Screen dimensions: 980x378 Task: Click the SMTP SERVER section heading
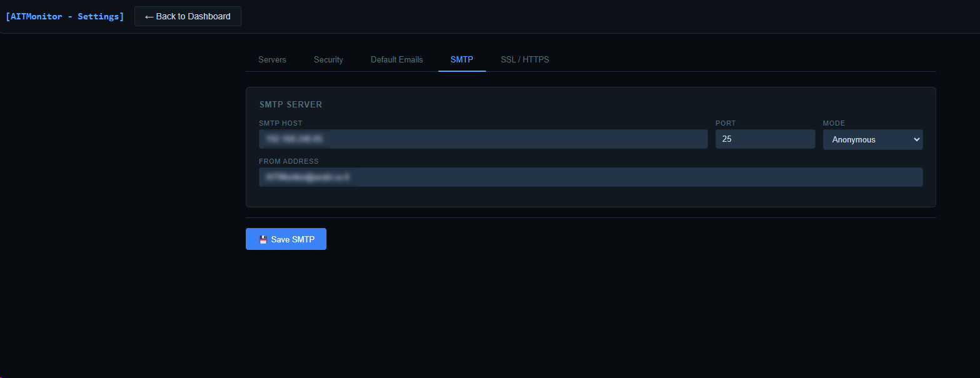(x=291, y=104)
